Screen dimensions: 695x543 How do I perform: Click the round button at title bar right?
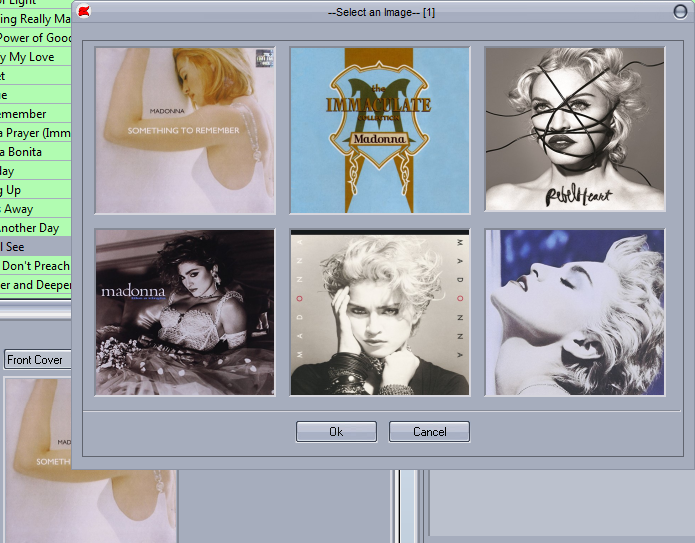(x=680, y=12)
